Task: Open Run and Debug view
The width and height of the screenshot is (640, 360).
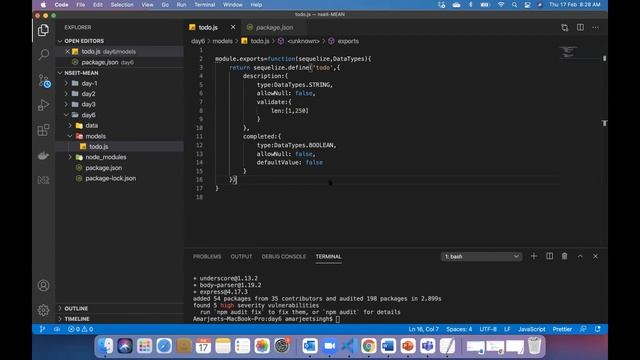Action: point(43,105)
